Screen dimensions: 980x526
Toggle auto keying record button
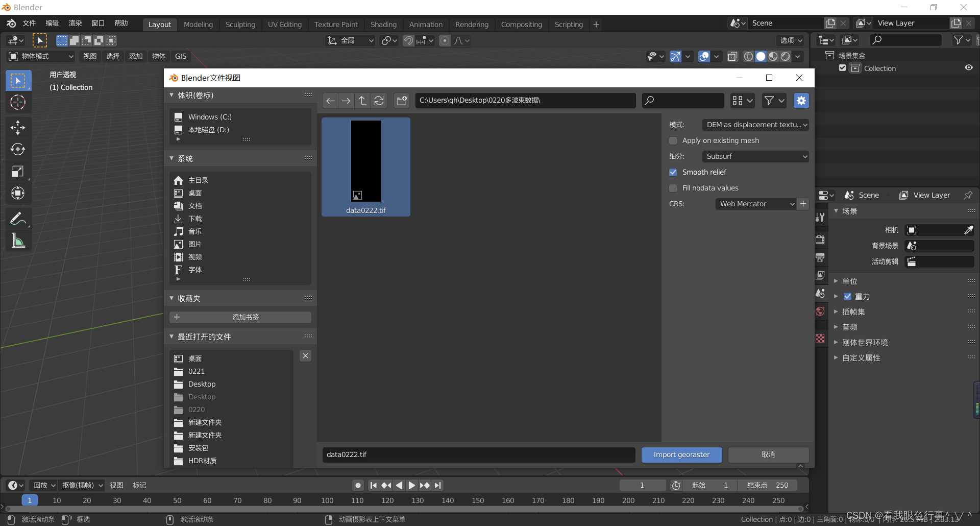pos(358,485)
